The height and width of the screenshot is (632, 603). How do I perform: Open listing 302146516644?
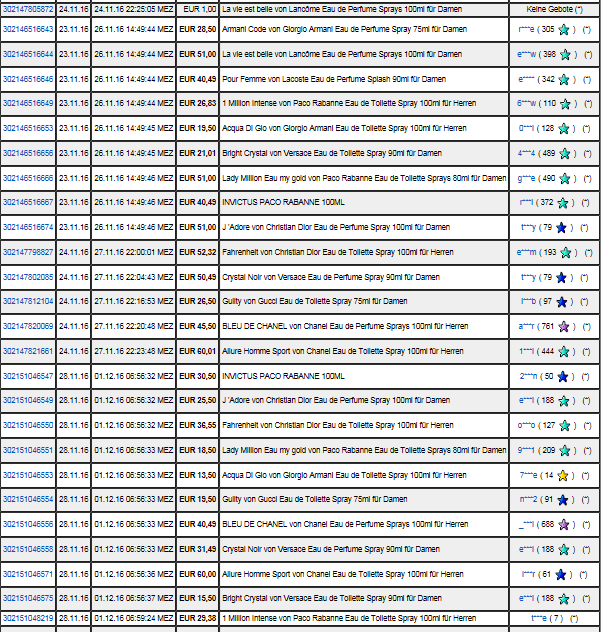click(x=28, y=54)
